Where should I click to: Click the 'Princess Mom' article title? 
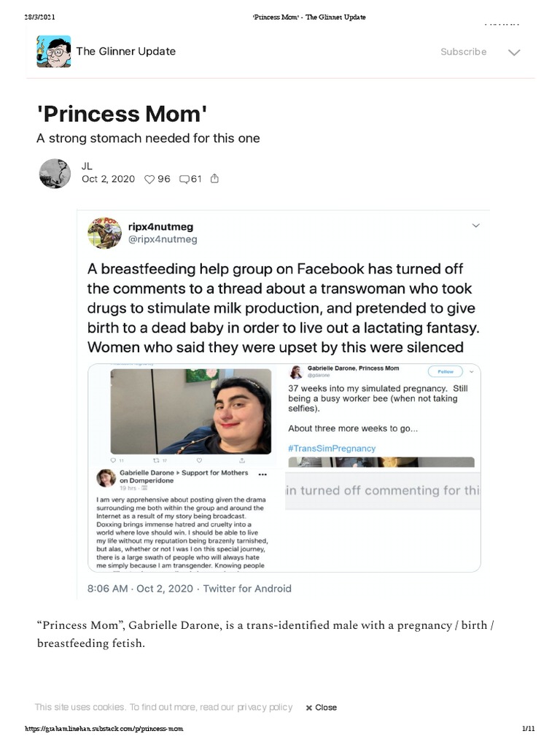tap(122, 113)
